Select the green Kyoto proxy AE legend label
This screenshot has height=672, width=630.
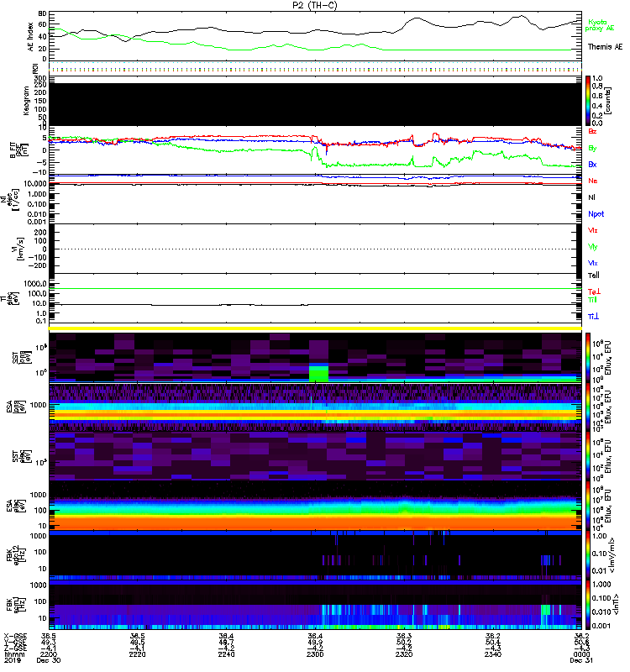pyautogui.click(x=600, y=25)
